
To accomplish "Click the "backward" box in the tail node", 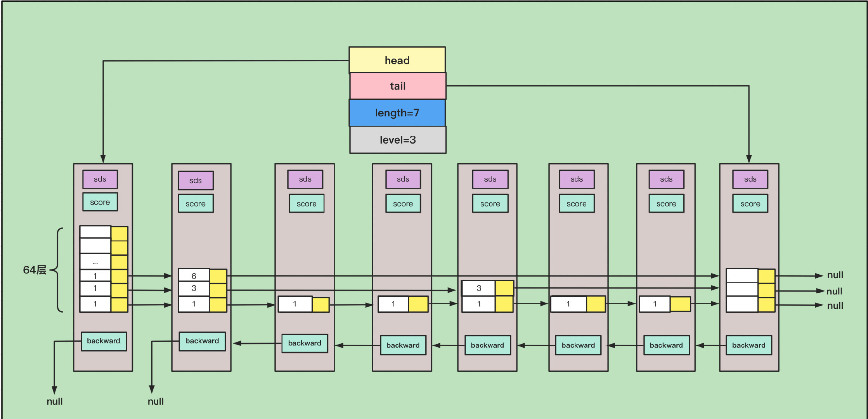I will tap(749, 345).
